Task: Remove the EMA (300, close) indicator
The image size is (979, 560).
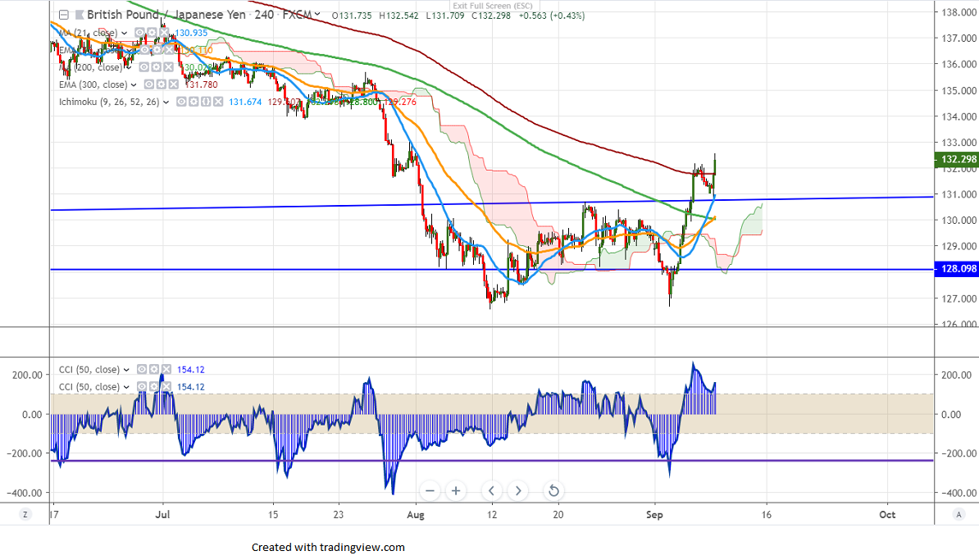Action: pos(174,84)
